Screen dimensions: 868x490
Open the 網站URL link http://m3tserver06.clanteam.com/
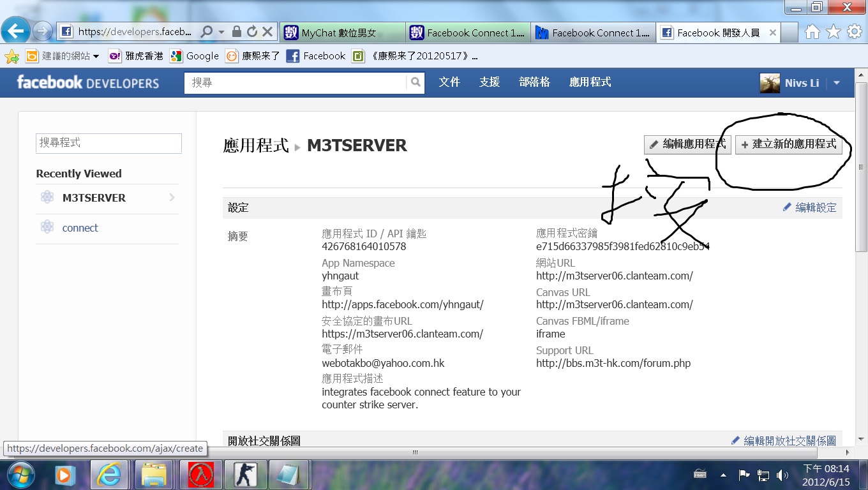pos(615,276)
